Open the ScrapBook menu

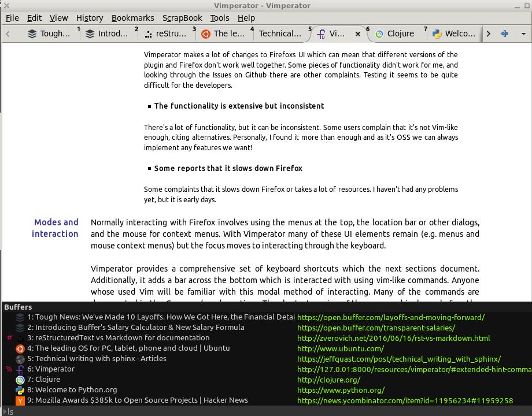tap(182, 18)
